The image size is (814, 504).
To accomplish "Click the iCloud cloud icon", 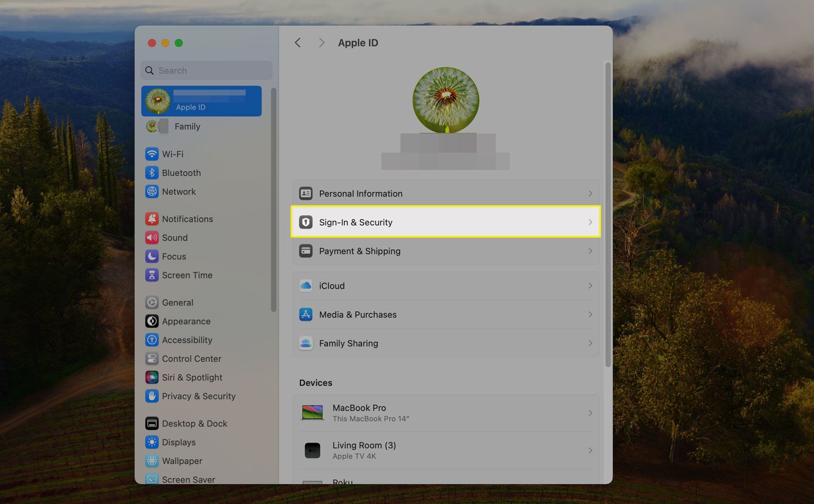I will (x=306, y=286).
